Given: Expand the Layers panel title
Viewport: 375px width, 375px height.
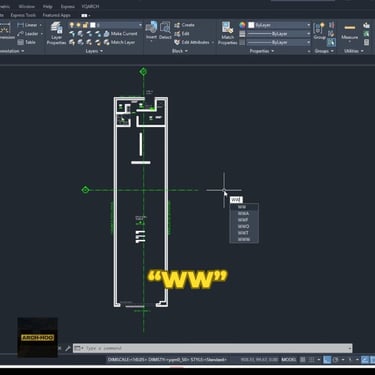Looking at the screenshot, I should 94,51.
